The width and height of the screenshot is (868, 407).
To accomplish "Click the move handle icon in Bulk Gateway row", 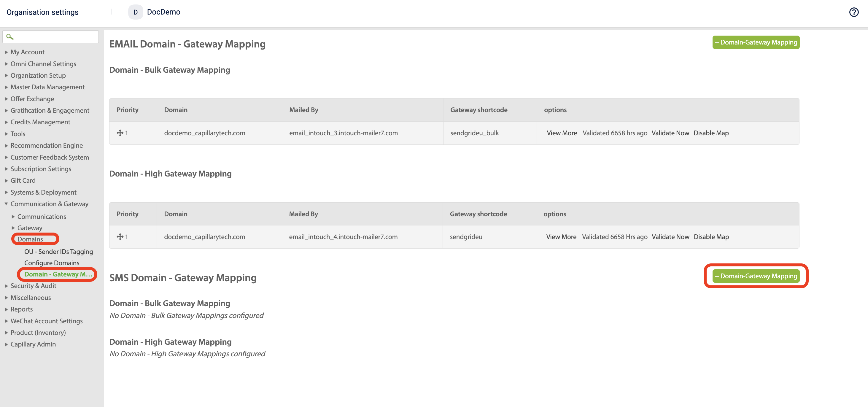I will point(120,133).
